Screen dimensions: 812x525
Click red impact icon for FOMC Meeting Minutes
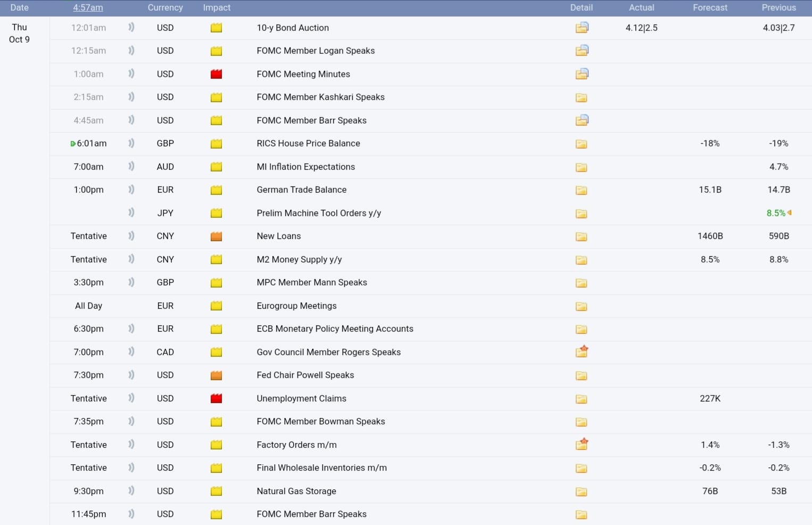pyautogui.click(x=216, y=74)
